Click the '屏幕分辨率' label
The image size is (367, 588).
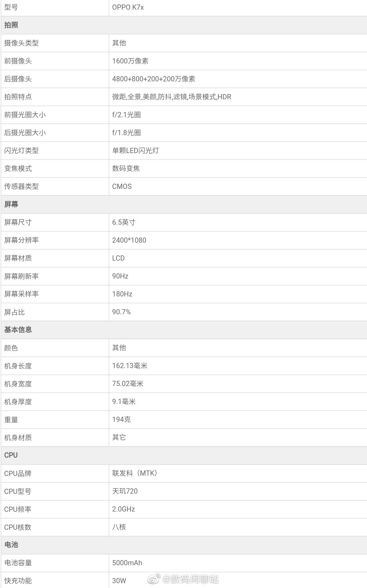pyautogui.click(x=21, y=240)
